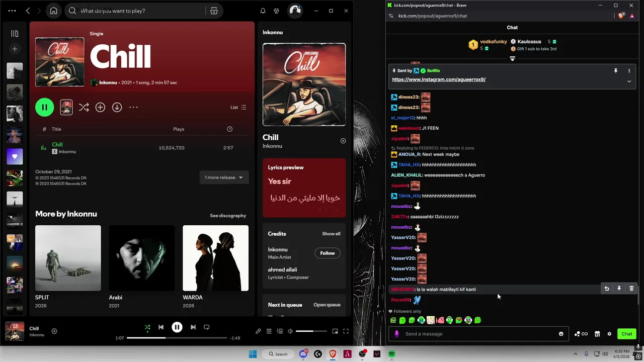Download the Chill single
The width and height of the screenshot is (644, 362).
(117, 107)
